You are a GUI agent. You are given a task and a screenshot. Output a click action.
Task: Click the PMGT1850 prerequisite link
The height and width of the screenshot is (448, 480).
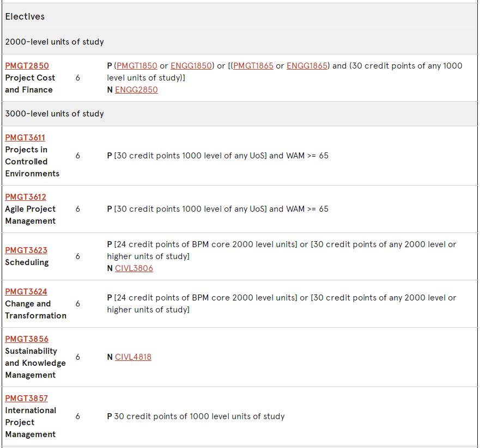(x=137, y=66)
